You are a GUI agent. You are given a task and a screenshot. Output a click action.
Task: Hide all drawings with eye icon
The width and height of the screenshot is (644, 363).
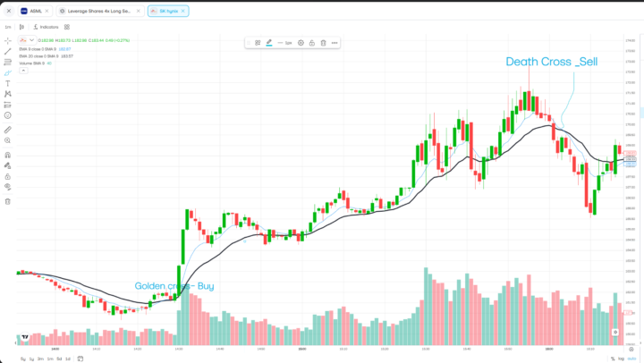coord(7,187)
